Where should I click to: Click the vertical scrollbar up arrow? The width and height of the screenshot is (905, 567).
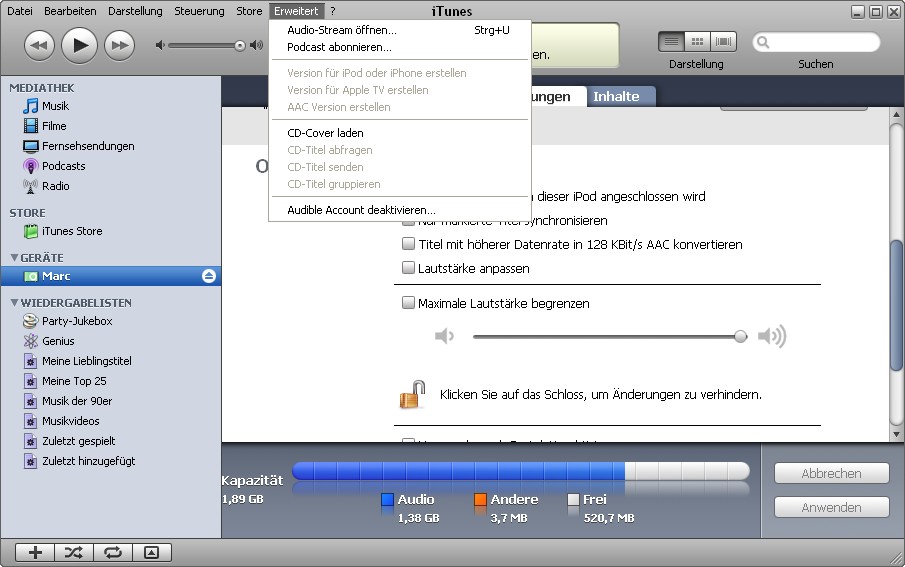coord(896,114)
